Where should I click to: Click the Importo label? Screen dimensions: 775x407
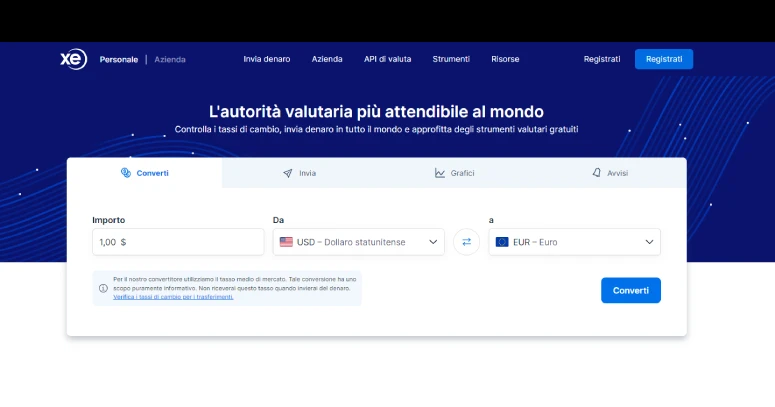[108, 220]
